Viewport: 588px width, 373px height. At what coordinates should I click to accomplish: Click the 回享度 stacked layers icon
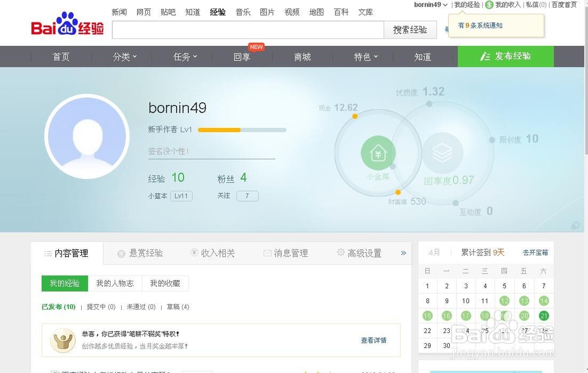443,152
